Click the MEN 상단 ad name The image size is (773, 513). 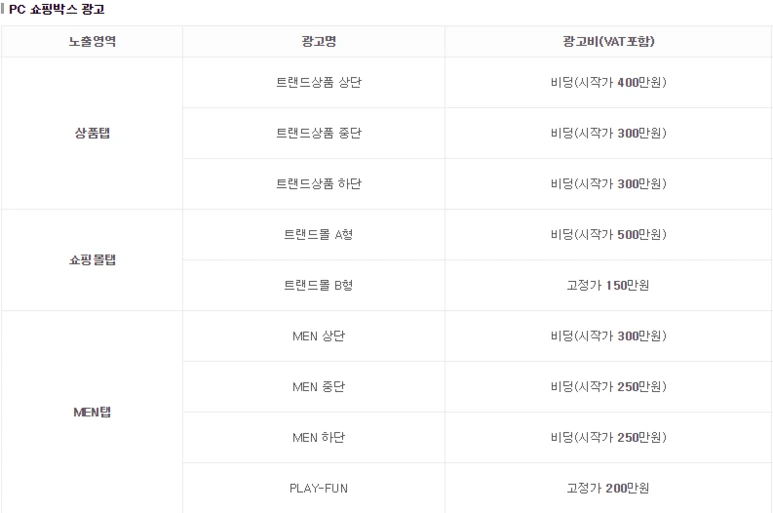pyautogui.click(x=318, y=336)
